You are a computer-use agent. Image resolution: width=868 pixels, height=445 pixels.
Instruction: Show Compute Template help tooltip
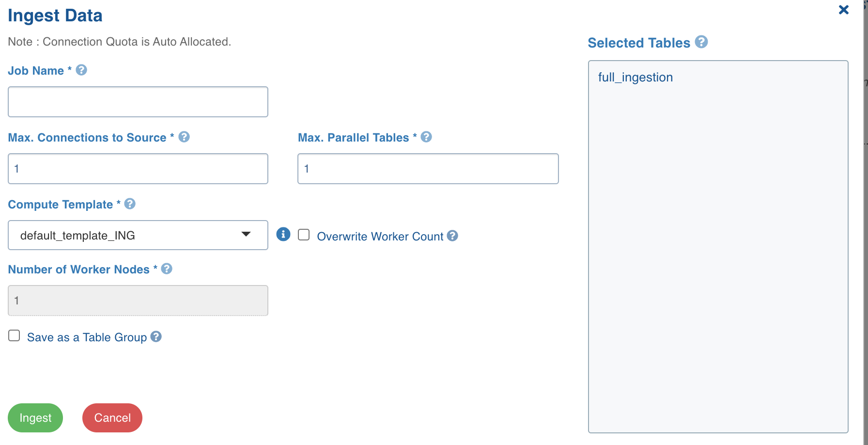(x=130, y=204)
